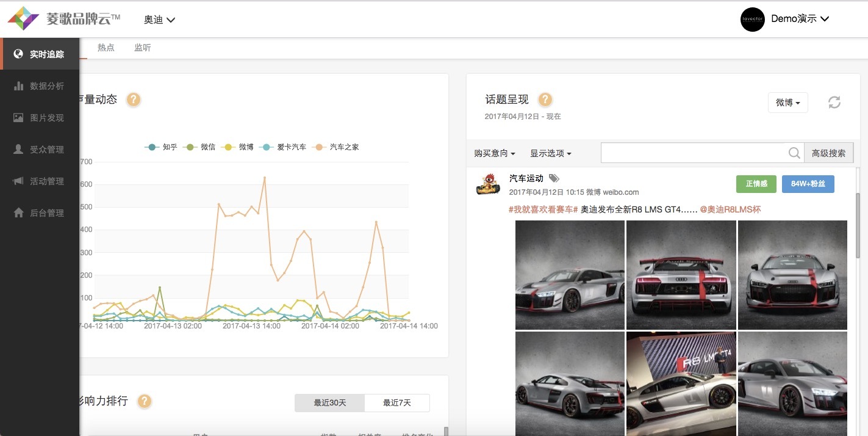This screenshot has height=436, width=868.
Task: Expand the 购买意向 filter dropdown
Action: tap(495, 153)
